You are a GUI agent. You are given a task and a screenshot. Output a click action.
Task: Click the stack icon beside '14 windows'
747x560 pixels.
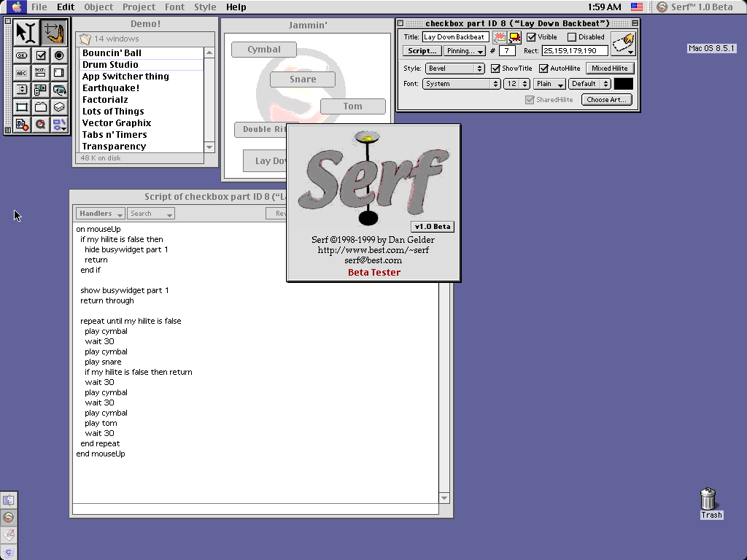coord(85,39)
